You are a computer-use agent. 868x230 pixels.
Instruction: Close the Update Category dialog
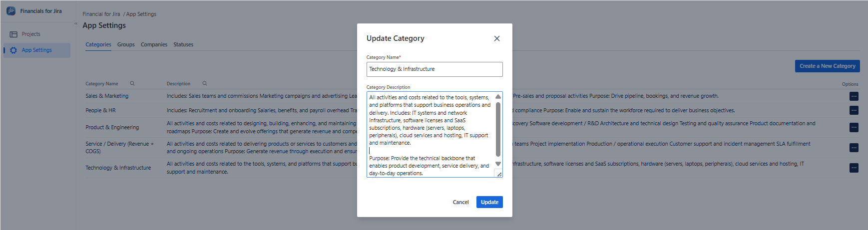point(497,38)
